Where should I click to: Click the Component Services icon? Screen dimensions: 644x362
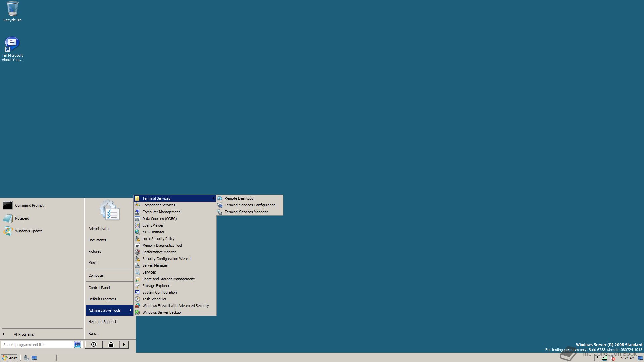click(x=137, y=205)
